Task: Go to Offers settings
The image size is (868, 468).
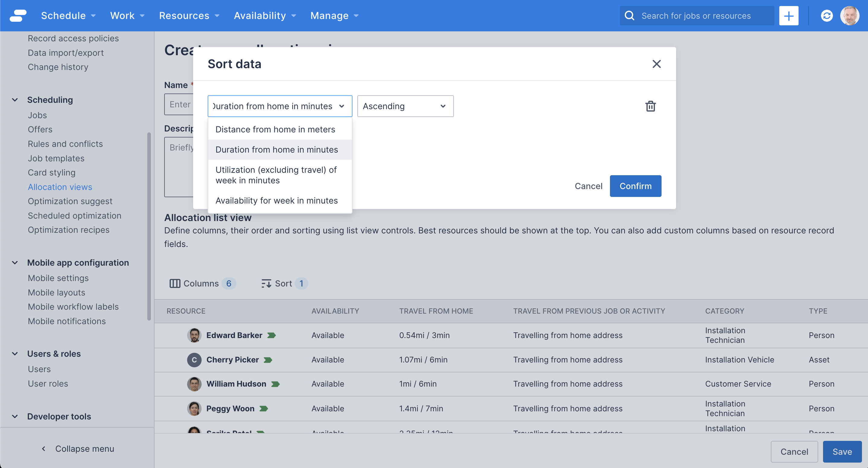Action: 40,130
